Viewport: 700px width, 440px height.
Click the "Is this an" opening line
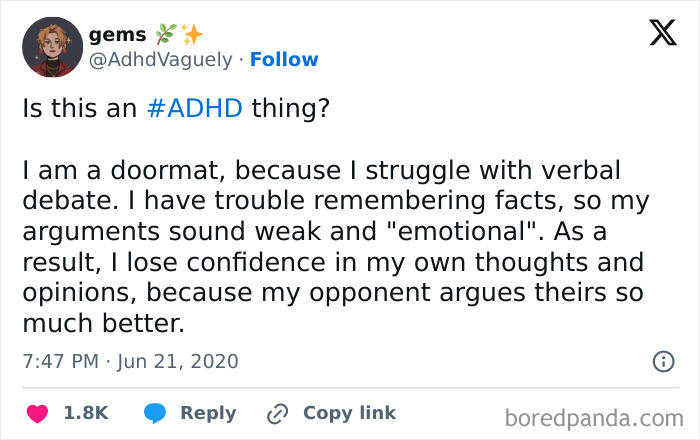[79, 108]
